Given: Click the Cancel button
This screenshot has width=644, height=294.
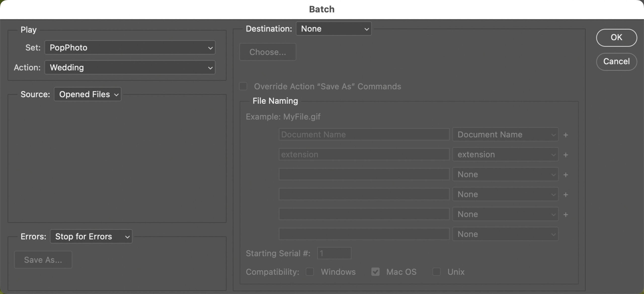Looking at the screenshot, I should click(x=616, y=61).
